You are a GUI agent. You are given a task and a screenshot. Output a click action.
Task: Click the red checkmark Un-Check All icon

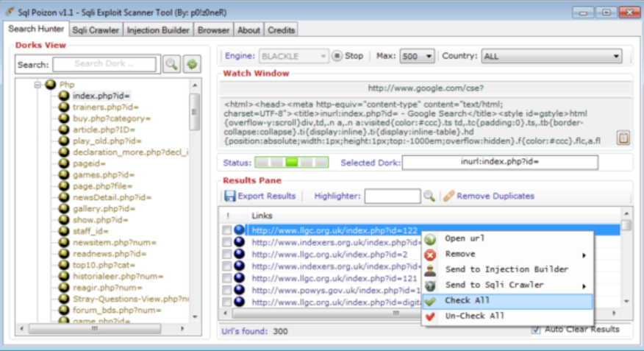(430, 316)
